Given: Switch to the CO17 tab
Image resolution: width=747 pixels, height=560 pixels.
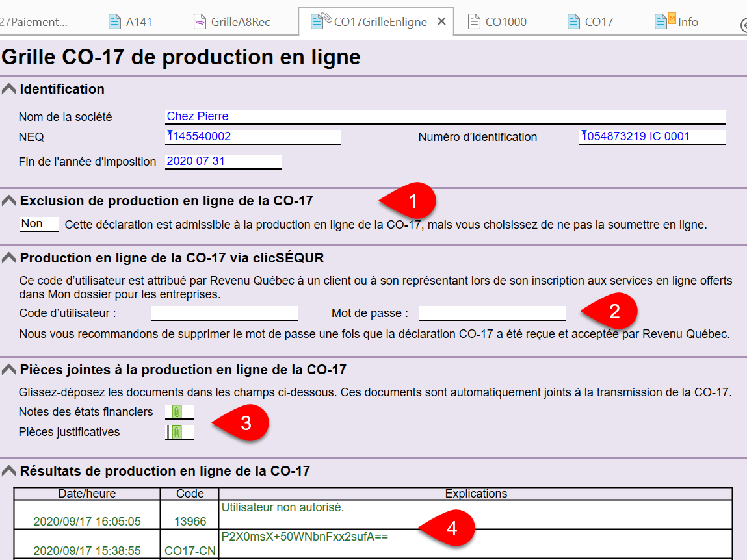Looking at the screenshot, I should tap(591, 22).
